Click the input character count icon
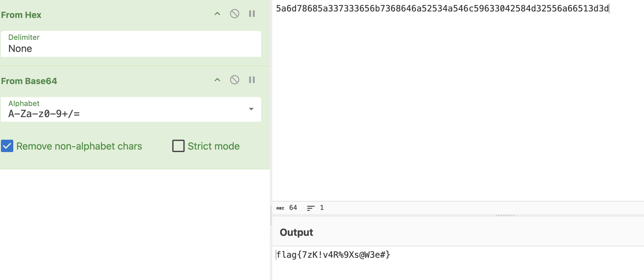 (x=280, y=208)
